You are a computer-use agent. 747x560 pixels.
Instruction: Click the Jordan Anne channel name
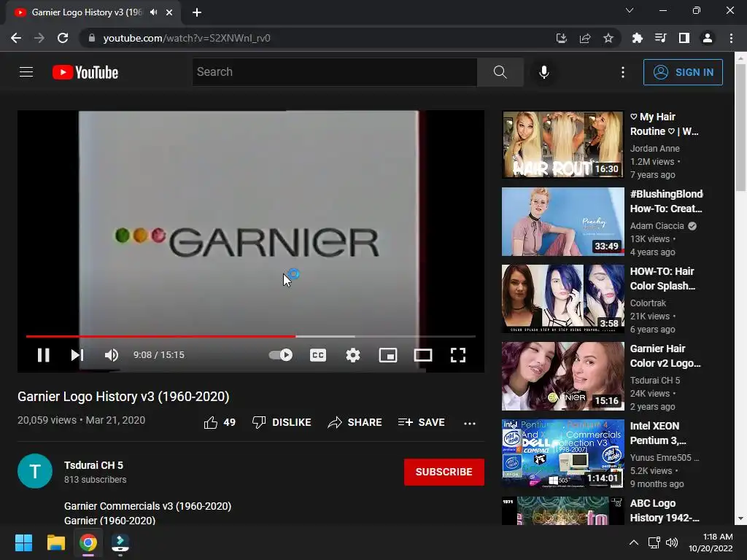[x=654, y=149]
